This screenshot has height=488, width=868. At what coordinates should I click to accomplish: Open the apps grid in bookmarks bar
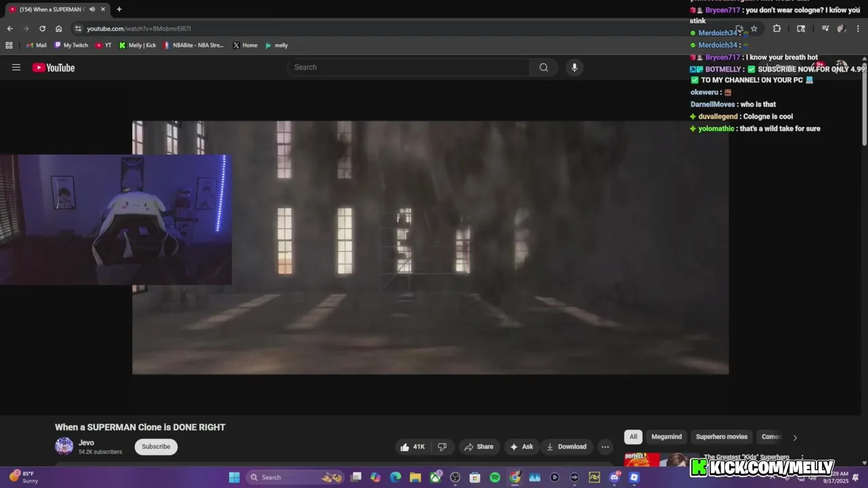[x=9, y=45]
